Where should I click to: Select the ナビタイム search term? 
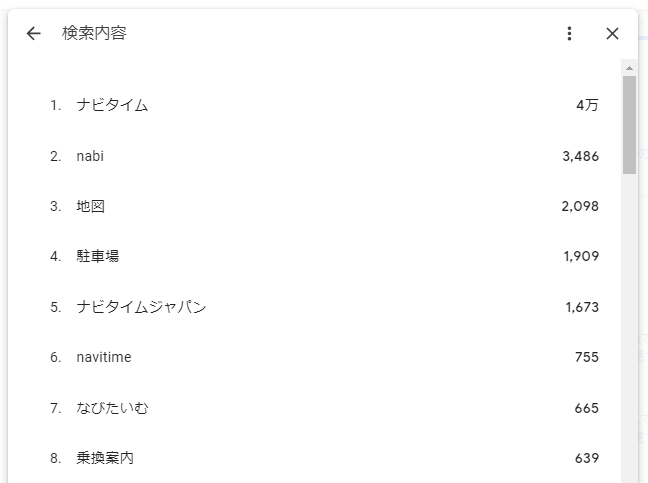[112, 105]
